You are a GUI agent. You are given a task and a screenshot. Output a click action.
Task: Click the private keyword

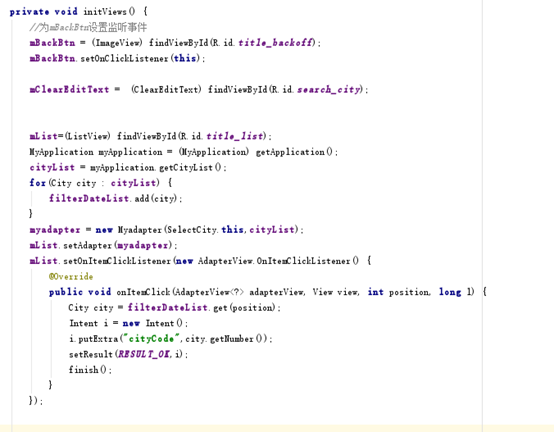(29, 12)
